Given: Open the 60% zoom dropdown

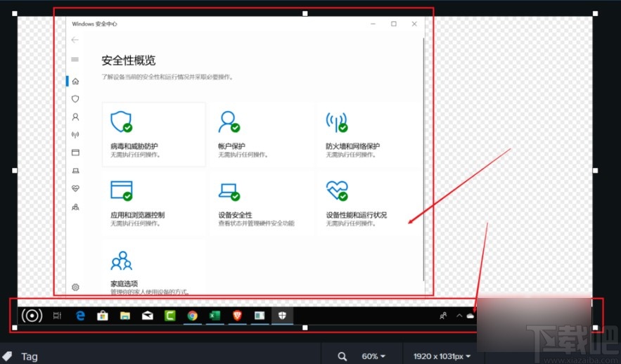Looking at the screenshot, I should click(x=373, y=356).
